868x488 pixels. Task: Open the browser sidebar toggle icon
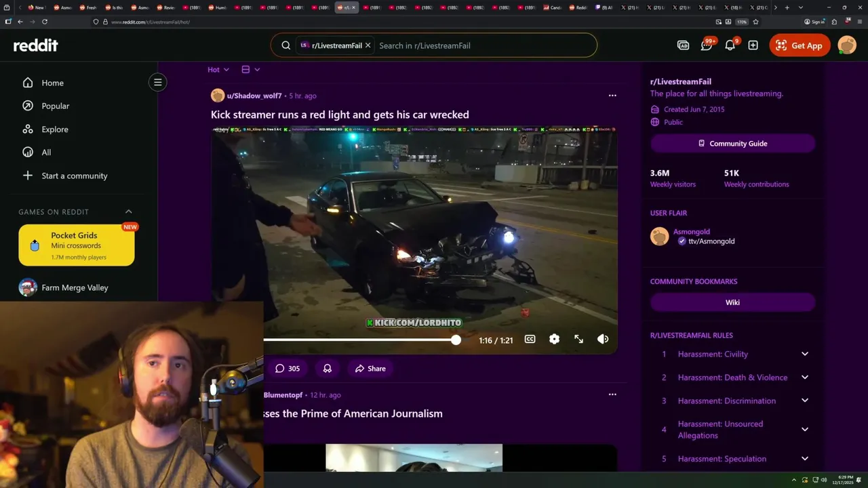point(8,22)
